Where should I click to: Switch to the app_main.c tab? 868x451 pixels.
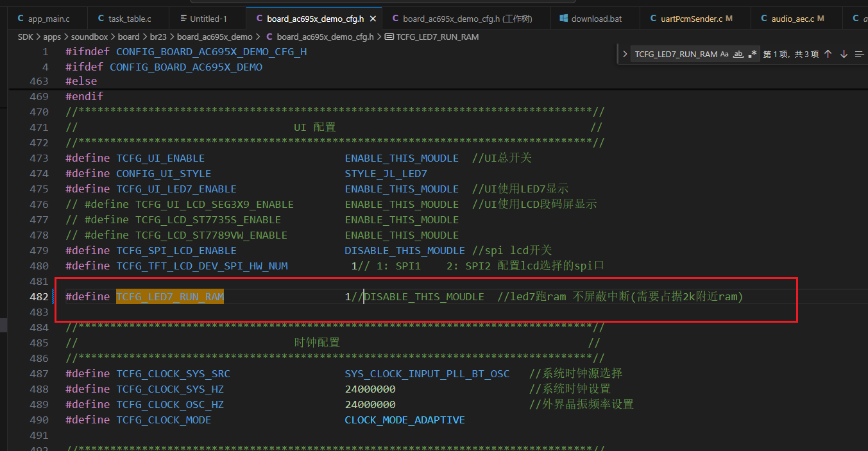[44, 19]
